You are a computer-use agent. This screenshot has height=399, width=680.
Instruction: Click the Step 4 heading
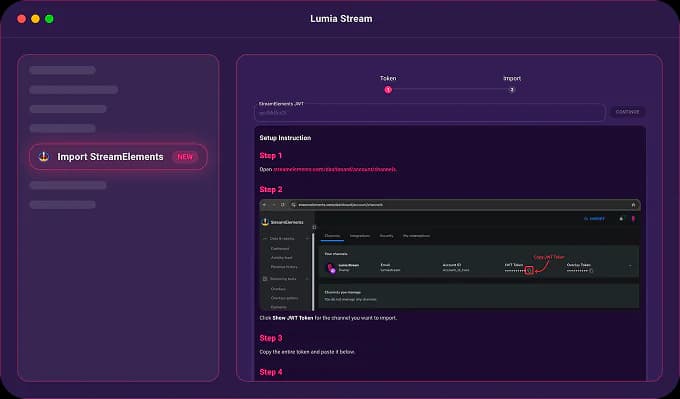tap(271, 372)
